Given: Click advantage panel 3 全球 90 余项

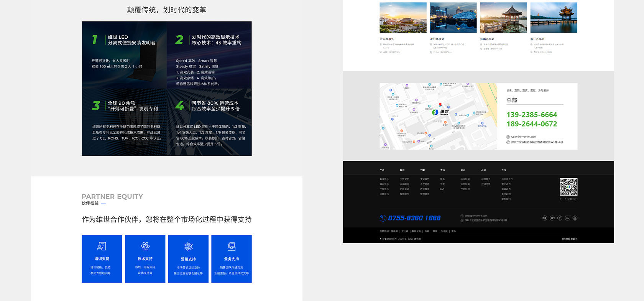Looking at the screenshot, I should [124, 122].
